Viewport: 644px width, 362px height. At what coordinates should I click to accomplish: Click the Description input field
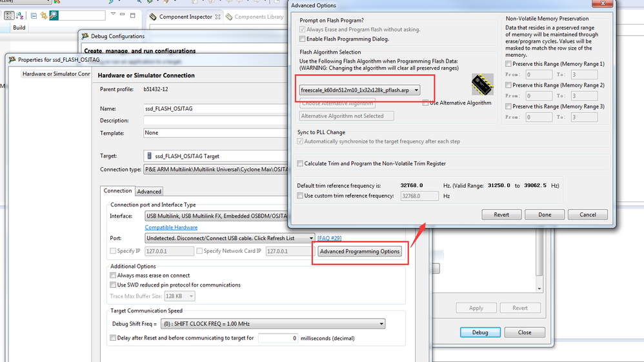coord(216,121)
